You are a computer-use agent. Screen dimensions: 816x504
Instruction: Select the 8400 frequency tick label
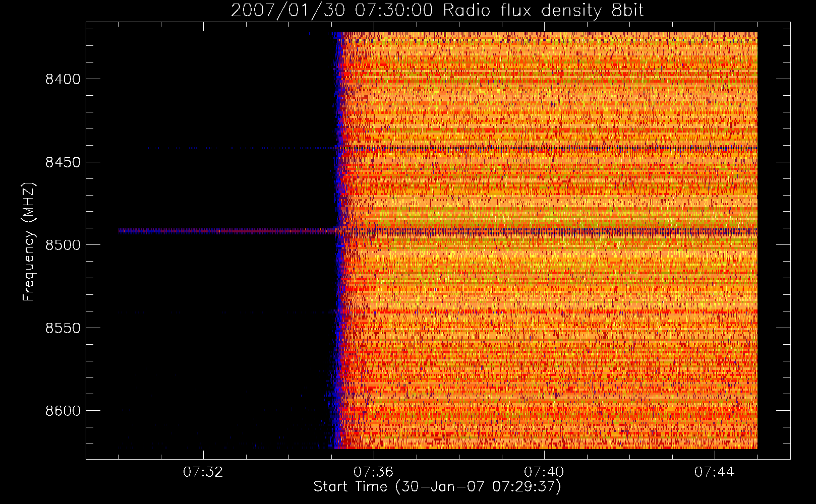[x=63, y=79]
